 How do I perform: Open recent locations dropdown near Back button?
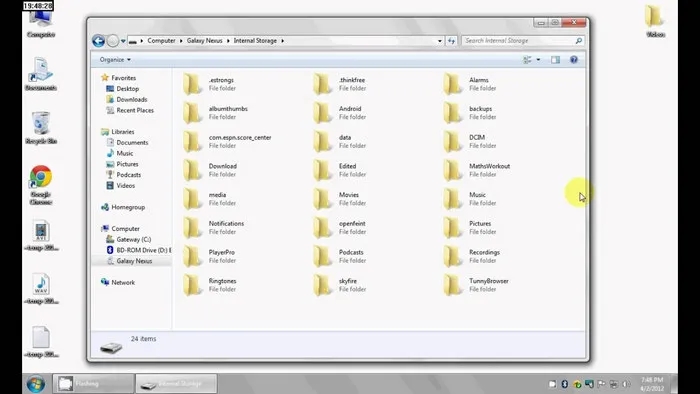tap(123, 41)
